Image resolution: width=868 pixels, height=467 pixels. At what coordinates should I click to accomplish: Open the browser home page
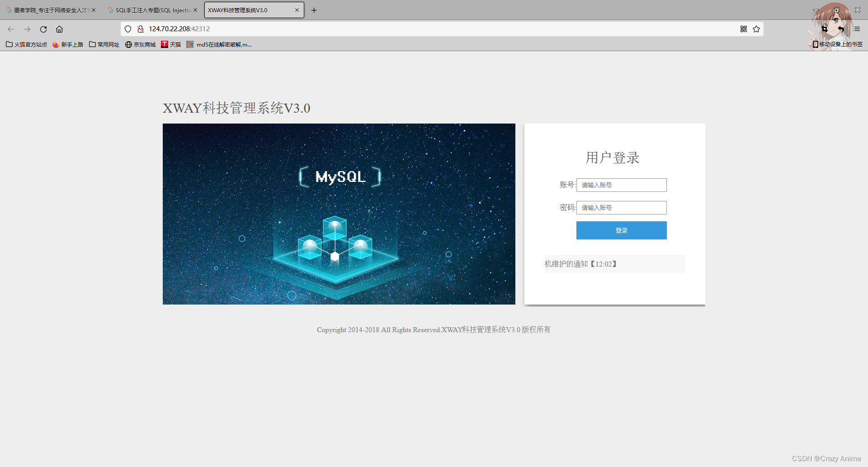click(59, 29)
